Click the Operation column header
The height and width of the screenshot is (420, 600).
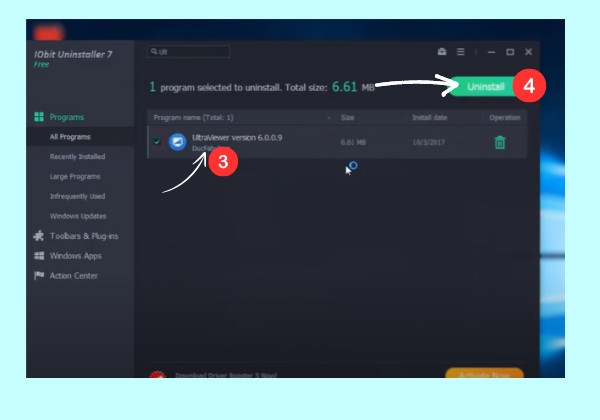504,117
